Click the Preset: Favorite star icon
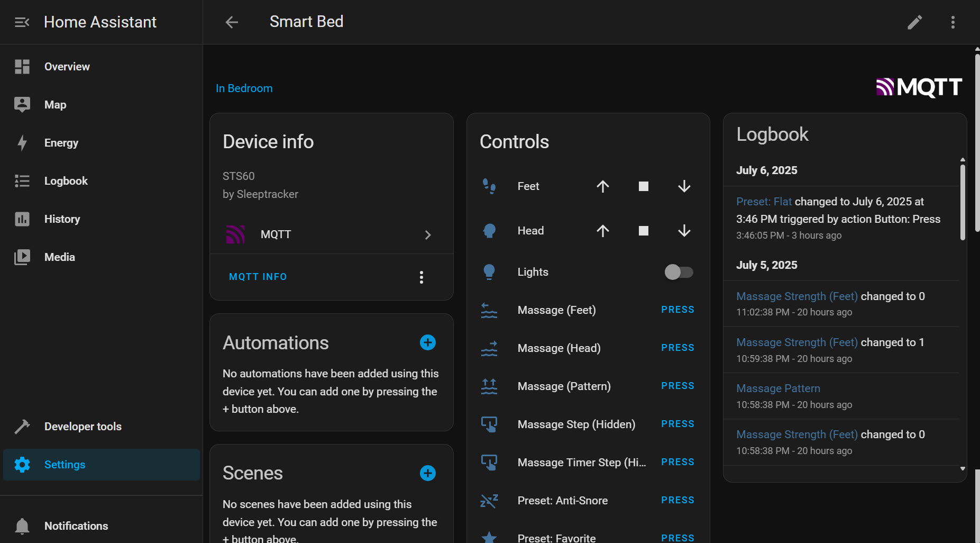This screenshot has height=543, width=980. (489, 538)
